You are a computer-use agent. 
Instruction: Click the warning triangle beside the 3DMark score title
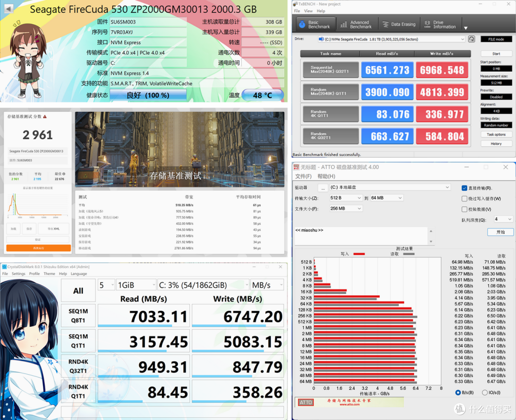(45, 117)
